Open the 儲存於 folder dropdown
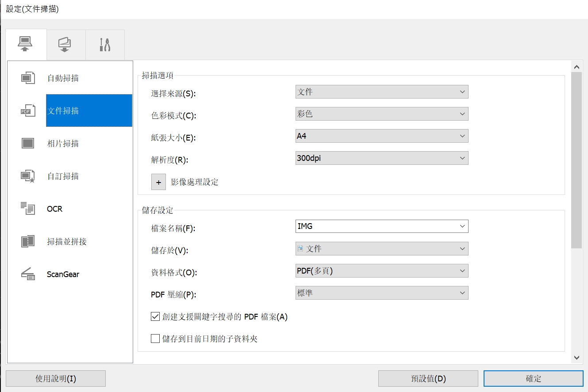588x392 pixels. click(x=382, y=249)
